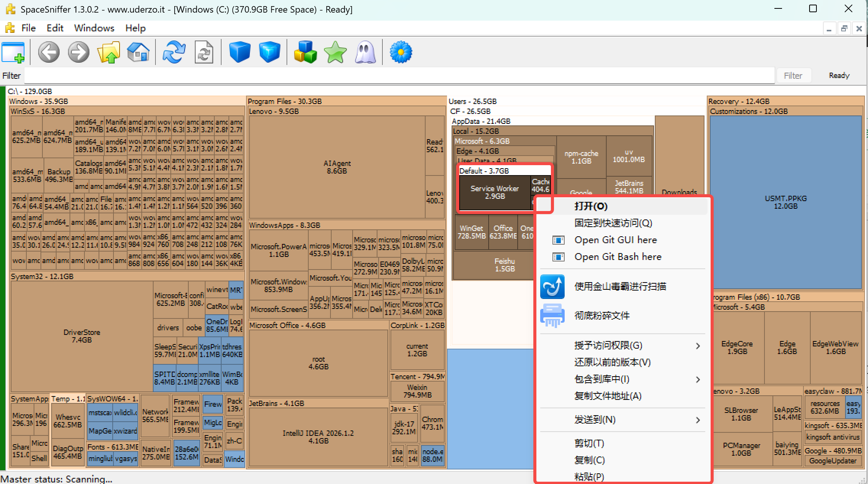This screenshot has height=484, width=868.
Task: Select the blue USMT.PPKG block
Action: (785, 202)
